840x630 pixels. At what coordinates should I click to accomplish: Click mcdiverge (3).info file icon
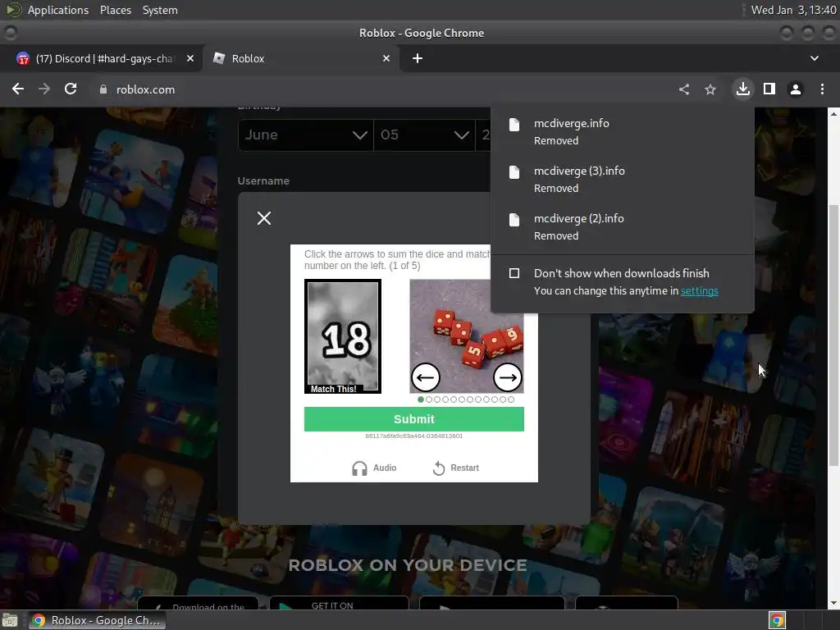pos(514,172)
